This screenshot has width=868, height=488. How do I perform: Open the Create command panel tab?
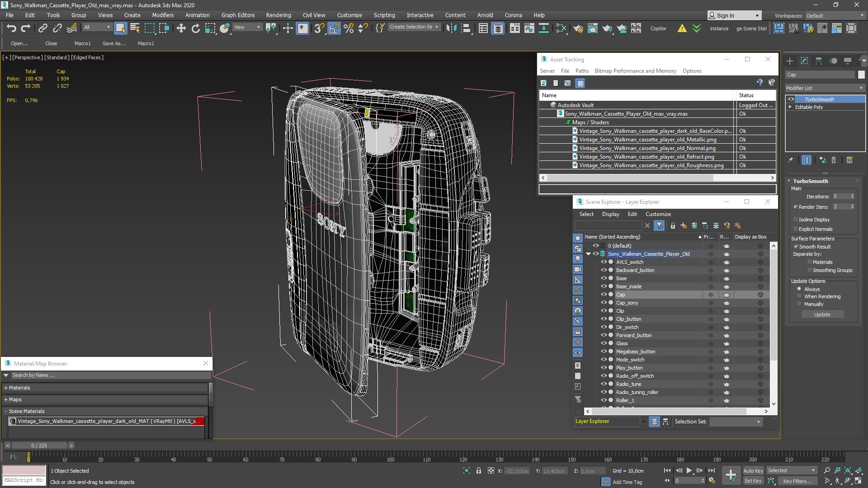tap(789, 61)
